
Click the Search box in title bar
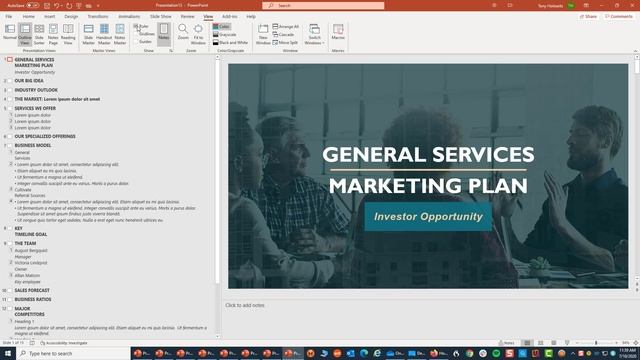323,5
